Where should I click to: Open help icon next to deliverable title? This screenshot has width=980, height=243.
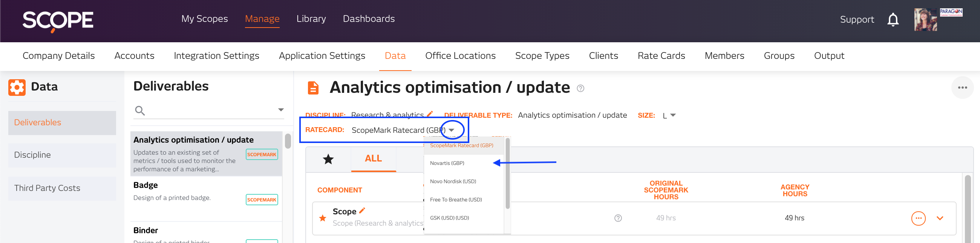580,88
